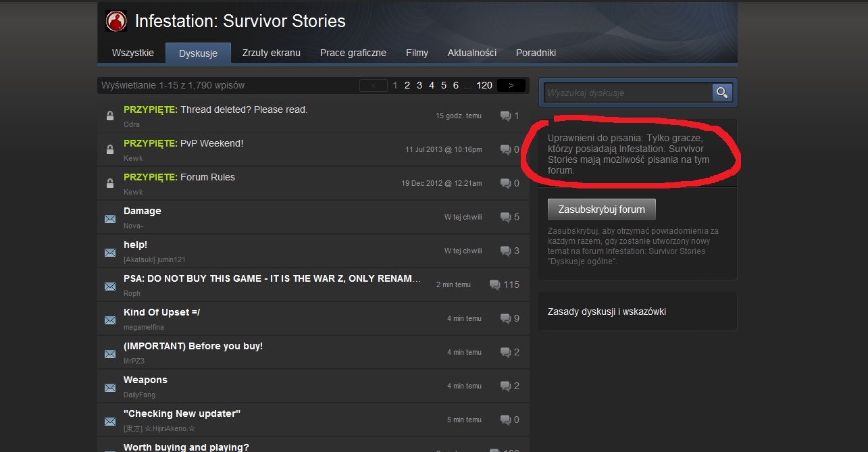The image size is (868, 452).
Task: Open thread 'Thread deleted? Please read.'
Action: (x=244, y=109)
